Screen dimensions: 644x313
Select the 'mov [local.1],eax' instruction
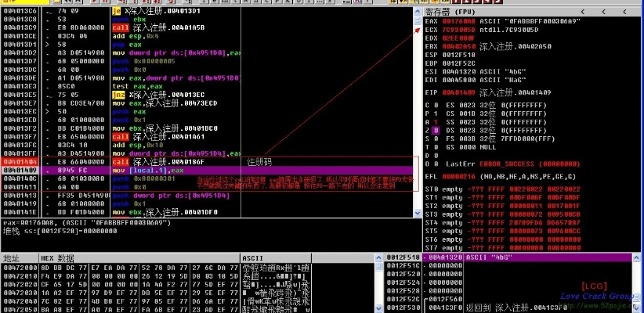[149, 170]
